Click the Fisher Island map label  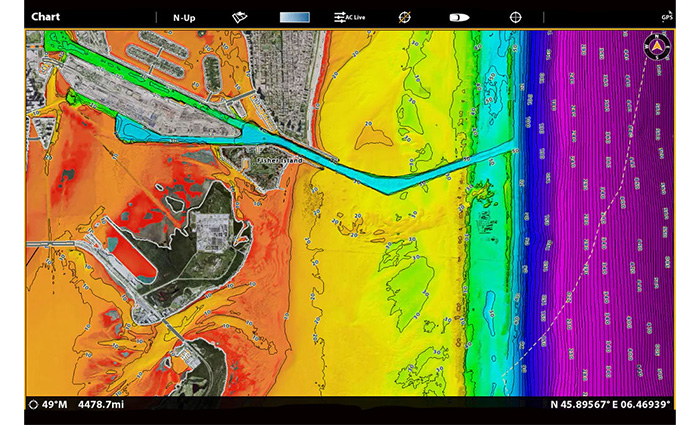[279, 160]
